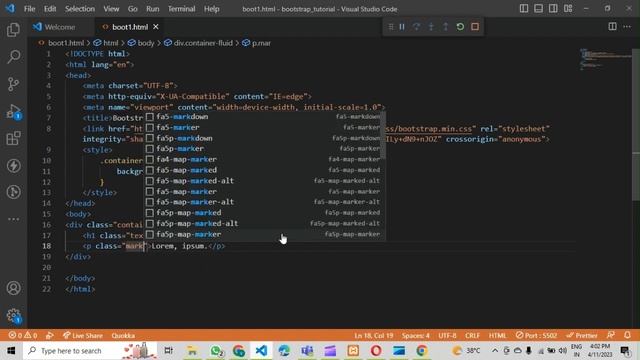Screen dimensions: 640x360
Task: Open the File menu
Action: tap(29, 9)
